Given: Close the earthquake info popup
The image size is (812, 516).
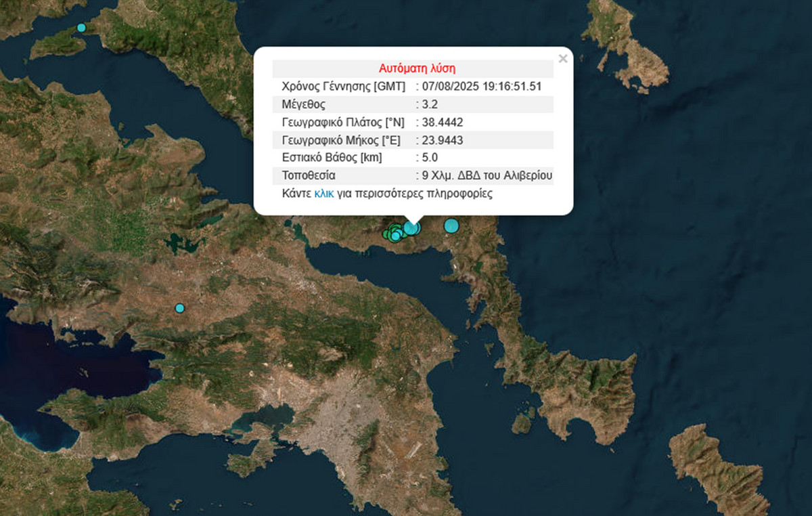Looking at the screenshot, I should (562, 59).
